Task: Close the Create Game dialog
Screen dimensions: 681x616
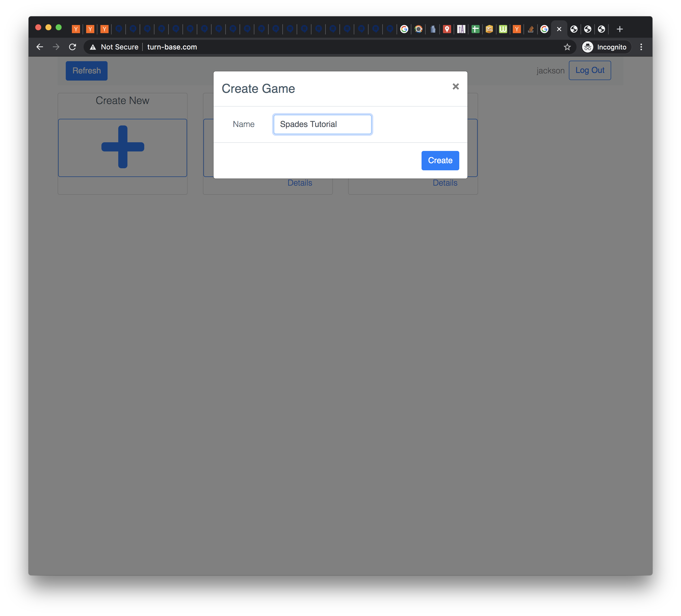Action: tap(456, 86)
